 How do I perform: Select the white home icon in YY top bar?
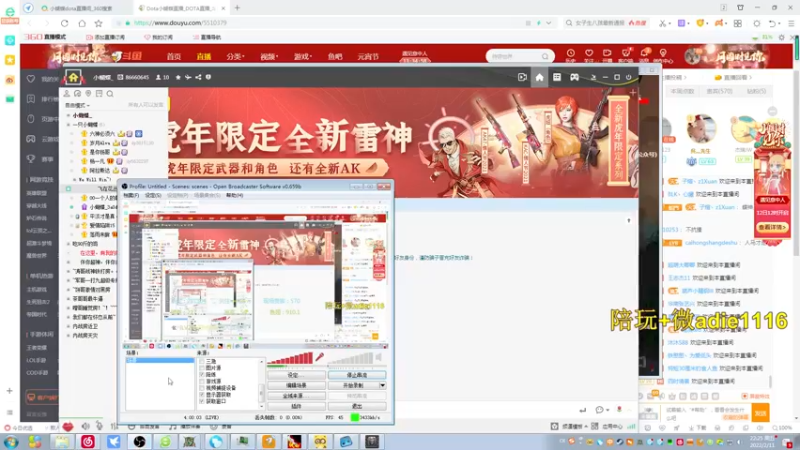tap(539, 77)
